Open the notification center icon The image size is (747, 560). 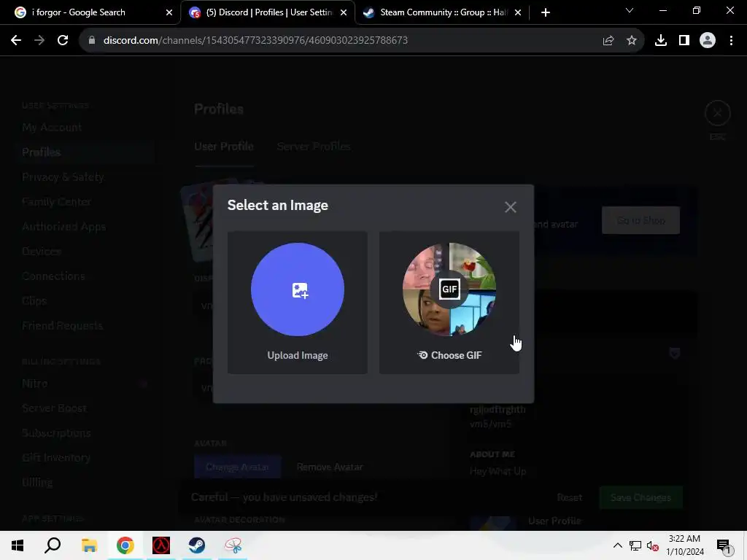click(724, 545)
